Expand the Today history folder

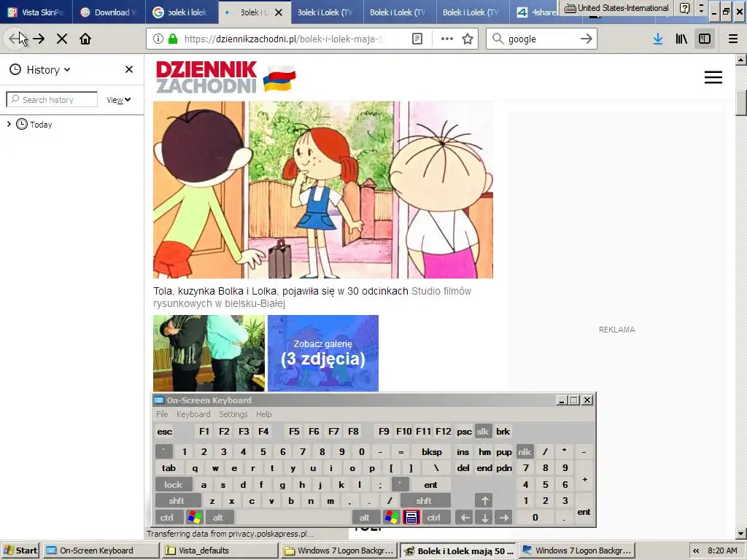click(x=9, y=124)
